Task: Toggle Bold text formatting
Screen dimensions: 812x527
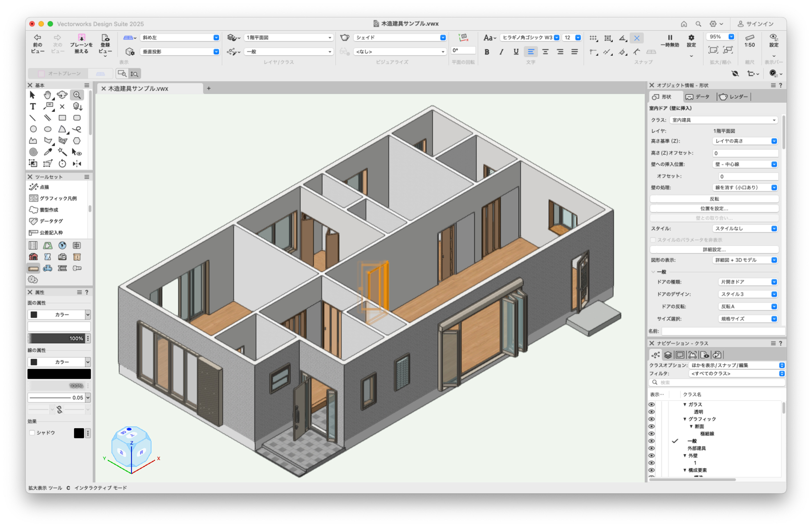Action: pos(487,52)
